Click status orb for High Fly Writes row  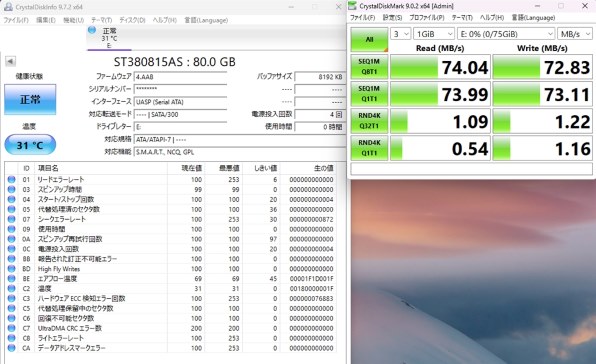[x=11, y=268]
